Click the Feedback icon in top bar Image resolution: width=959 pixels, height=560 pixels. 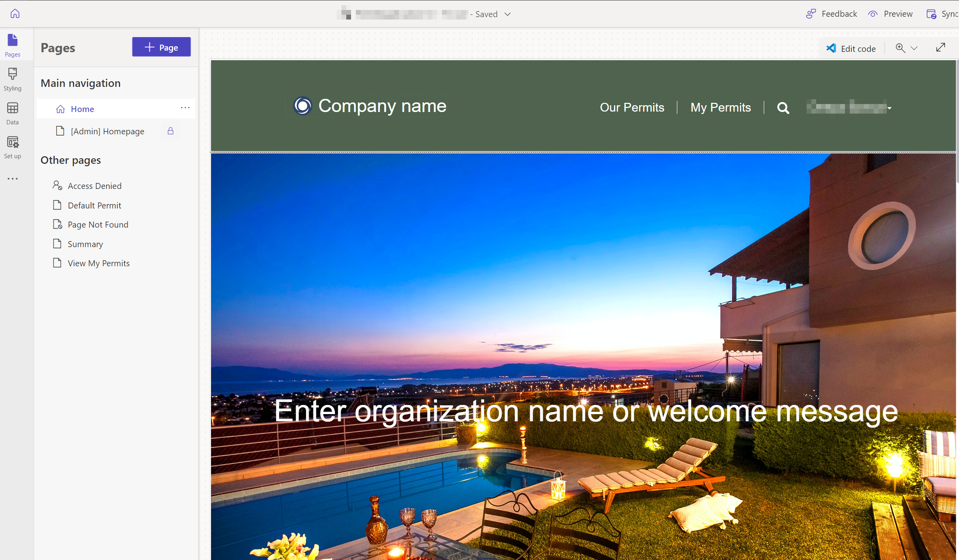pyautogui.click(x=811, y=13)
